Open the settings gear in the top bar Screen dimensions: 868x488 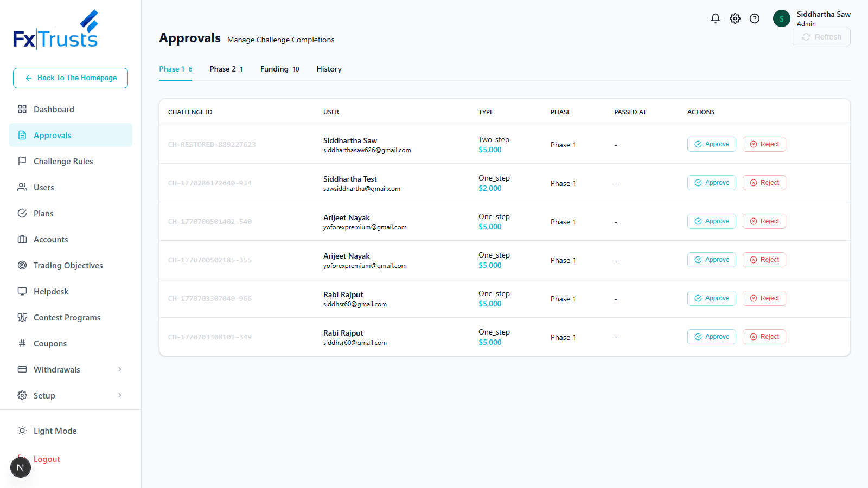click(735, 18)
